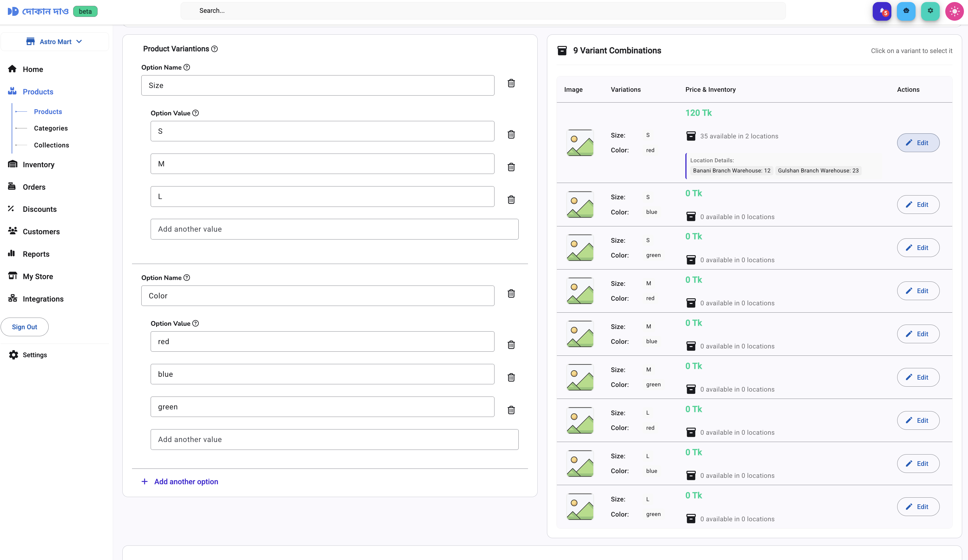
Task: Delete the Color option name
Action: [x=511, y=294]
